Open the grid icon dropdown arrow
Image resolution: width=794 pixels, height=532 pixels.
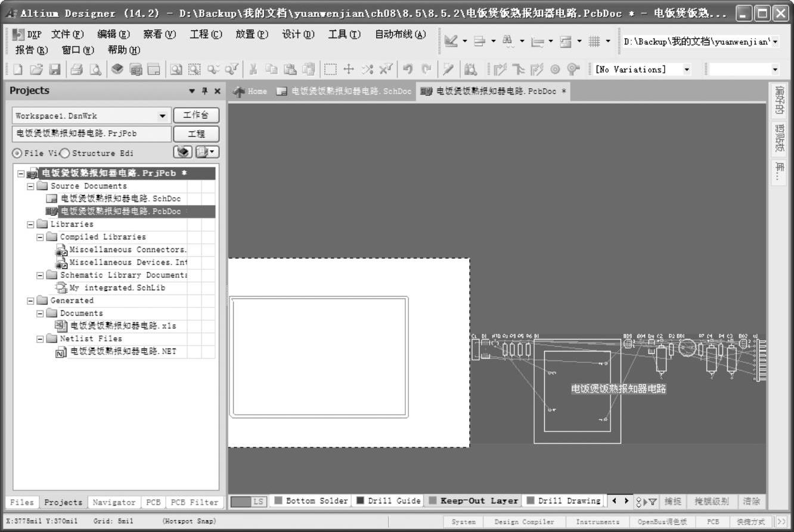pos(608,41)
